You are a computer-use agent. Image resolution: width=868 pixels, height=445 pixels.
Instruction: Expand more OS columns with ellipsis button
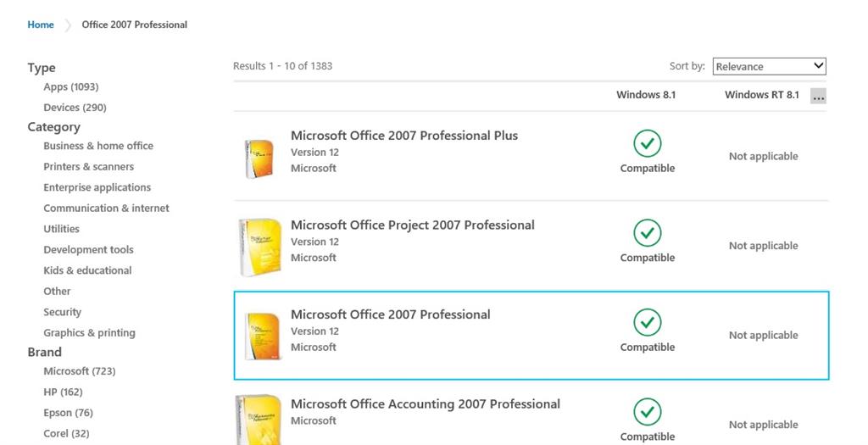click(x=818, y=97)
